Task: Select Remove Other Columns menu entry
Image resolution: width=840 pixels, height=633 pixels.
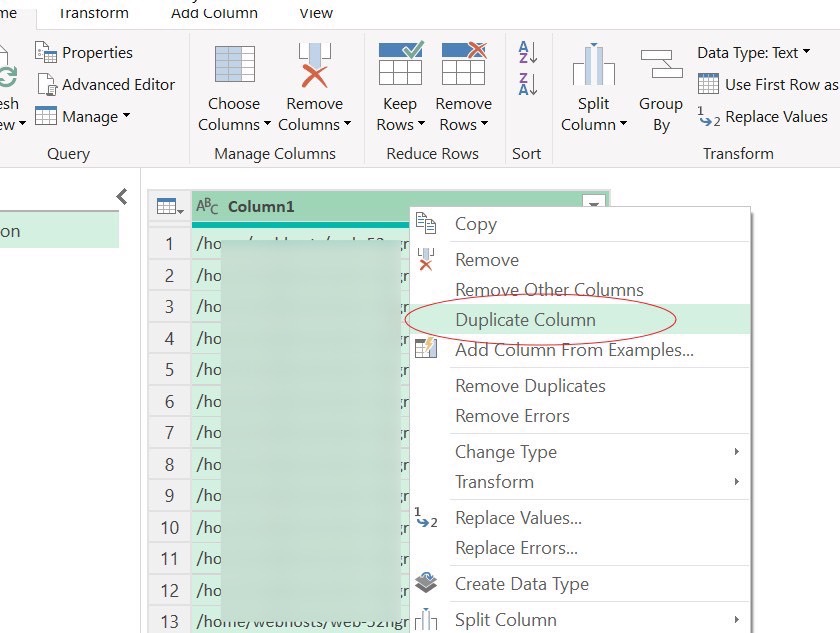Action: tap(549, 290)
